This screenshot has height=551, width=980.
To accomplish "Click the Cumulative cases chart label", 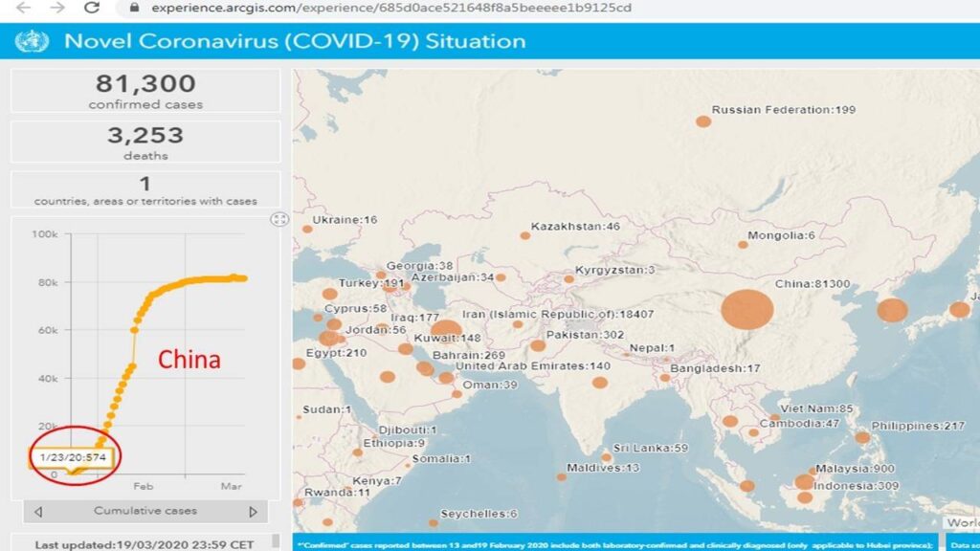I will pos(145,511).
